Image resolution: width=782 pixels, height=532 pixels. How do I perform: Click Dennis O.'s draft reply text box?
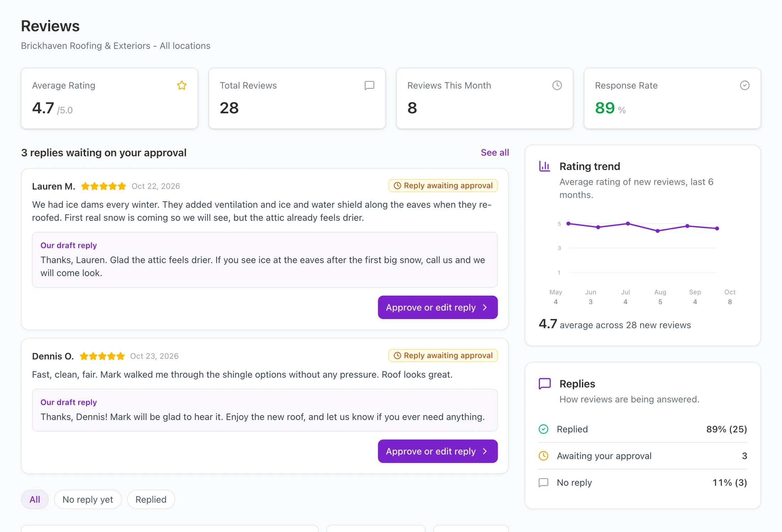click(265, 410)
